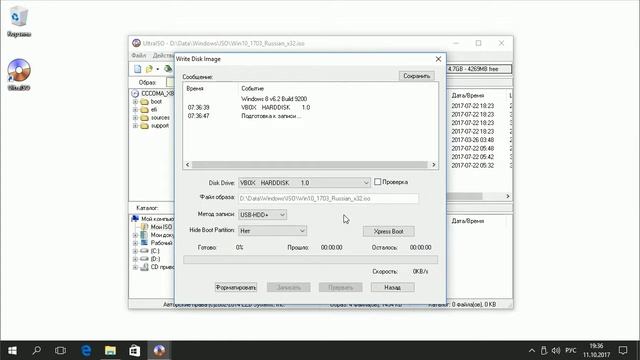Click the Сохранить button
Screen dimensions: 640x360
416,76
